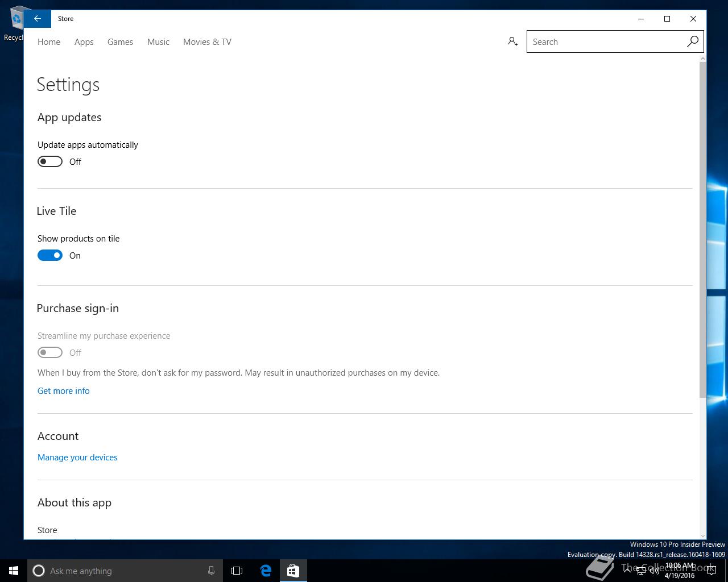
Task: Open Task View in the taskbar
Action: pos(237,571)
